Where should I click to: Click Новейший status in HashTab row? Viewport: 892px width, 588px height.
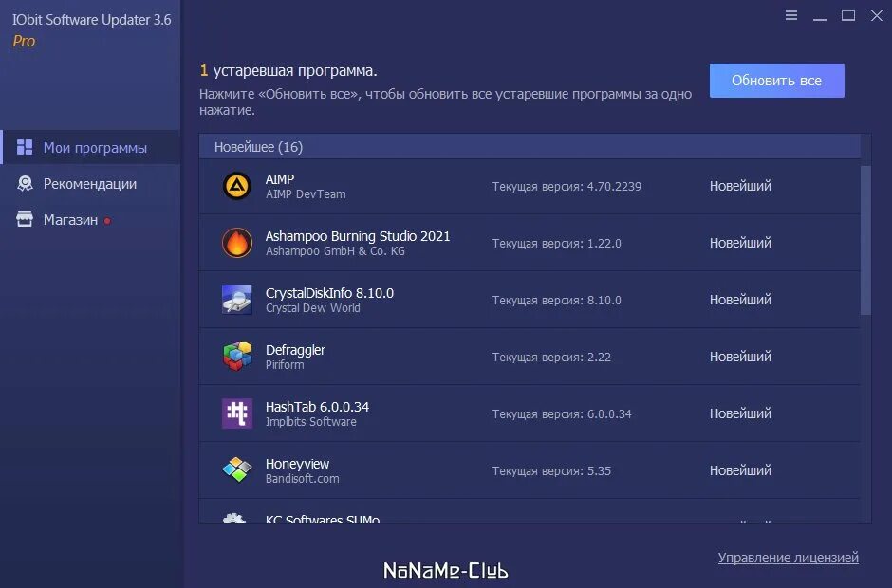pos(740,413)
